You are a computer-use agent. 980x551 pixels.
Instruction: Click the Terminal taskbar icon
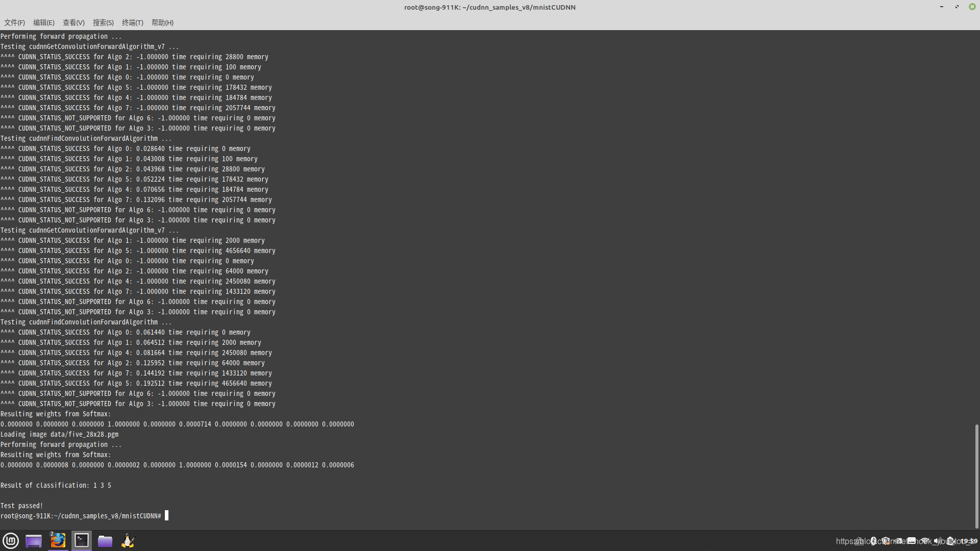(82, 541)
